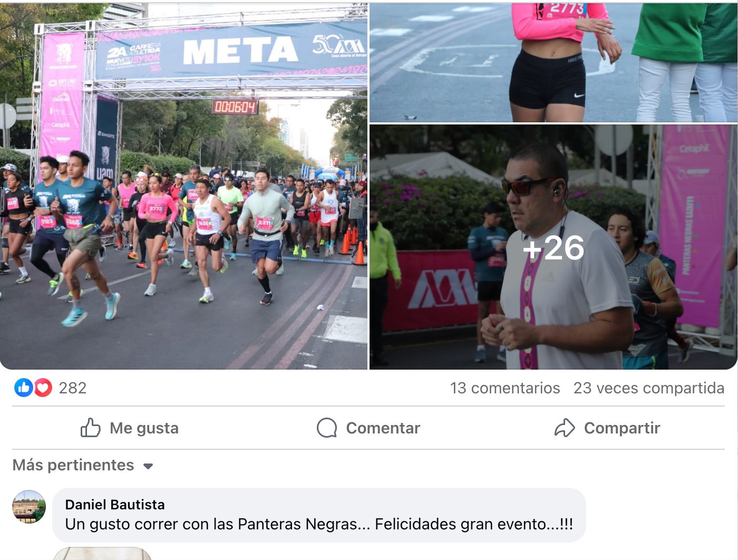Open the +26 more photos thumbnail
This screenshot has height=560, width=738.
pos(553,247)
